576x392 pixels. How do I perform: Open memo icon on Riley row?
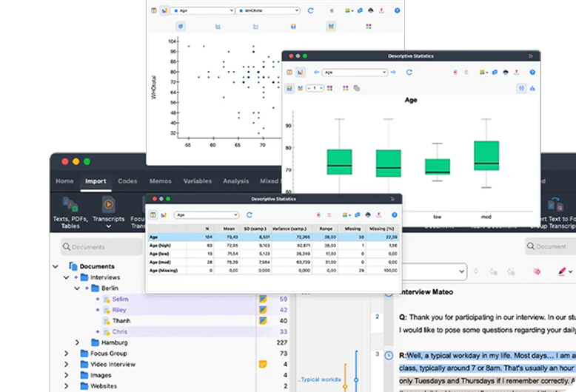[263, 310]
